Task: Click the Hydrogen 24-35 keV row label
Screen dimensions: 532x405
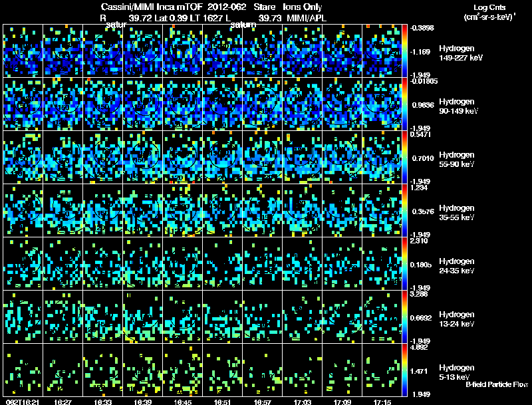Action: point(456,266)
